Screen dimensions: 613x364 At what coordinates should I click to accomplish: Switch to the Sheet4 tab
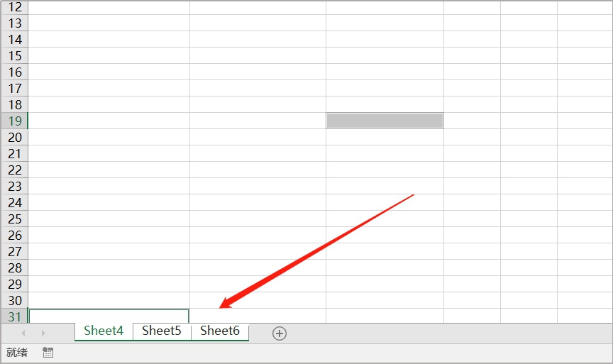[104, 331]
